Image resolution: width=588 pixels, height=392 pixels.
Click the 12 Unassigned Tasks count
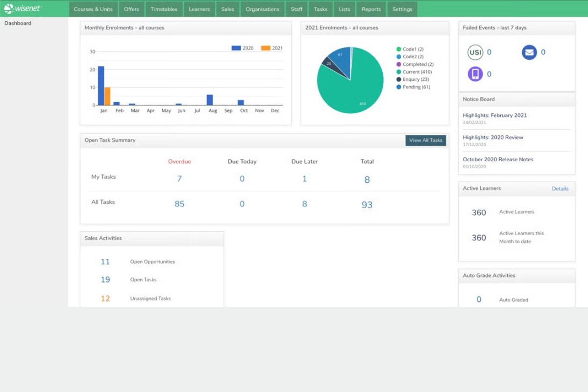[105, 298]
